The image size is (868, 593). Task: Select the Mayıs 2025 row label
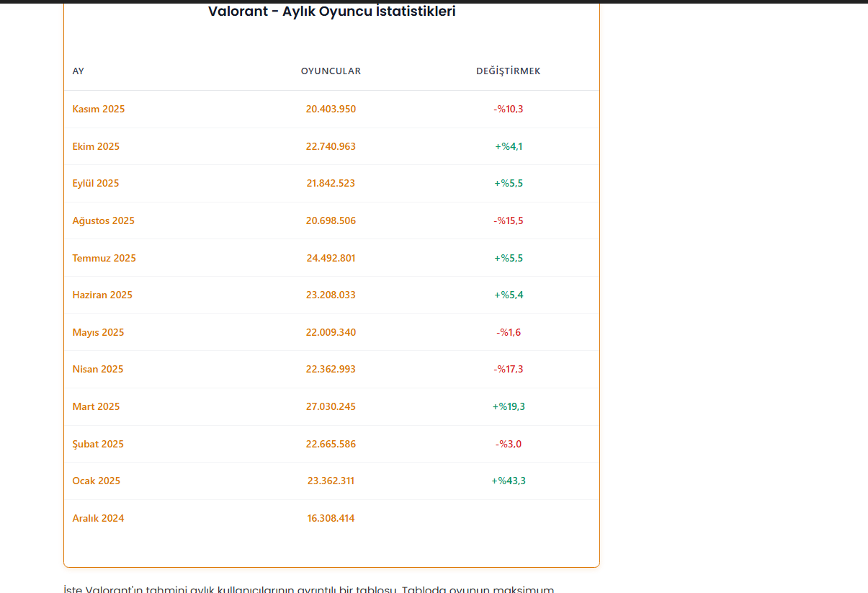98,332
